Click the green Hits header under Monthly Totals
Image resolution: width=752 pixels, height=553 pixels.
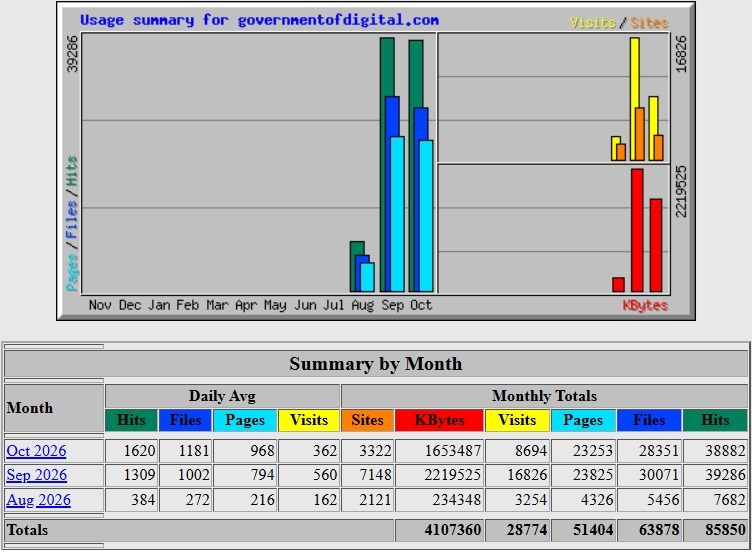click(x=715, y=420)
